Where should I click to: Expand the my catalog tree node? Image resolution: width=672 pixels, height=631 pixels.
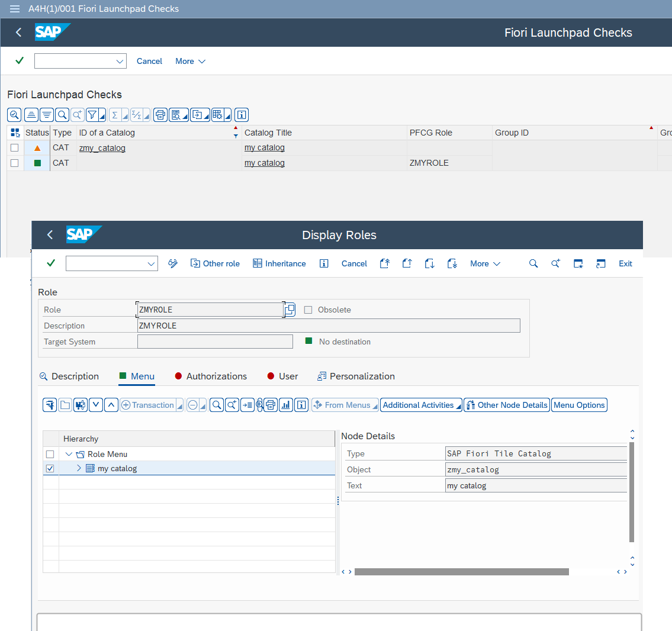click(79, 468)
